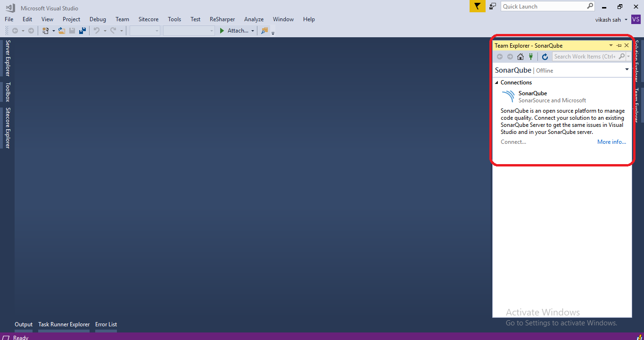Click the Connect plug icon in Team Explorer
Viewport: 644px width, 340px height.
point(531,56)
